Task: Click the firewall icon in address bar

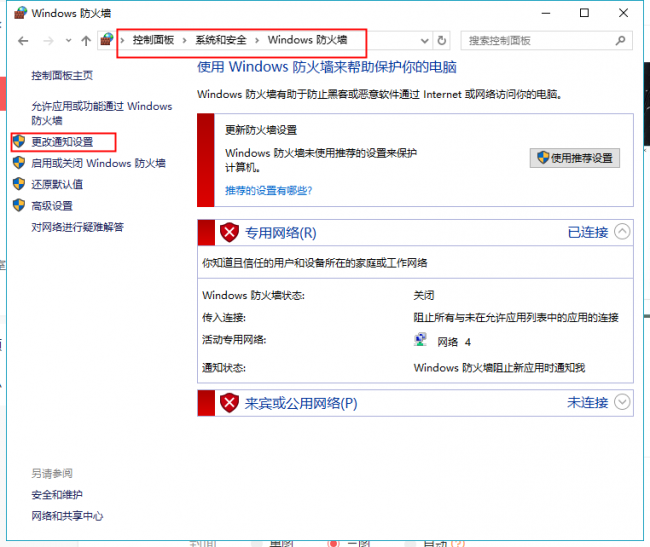Action: (107, 40)
